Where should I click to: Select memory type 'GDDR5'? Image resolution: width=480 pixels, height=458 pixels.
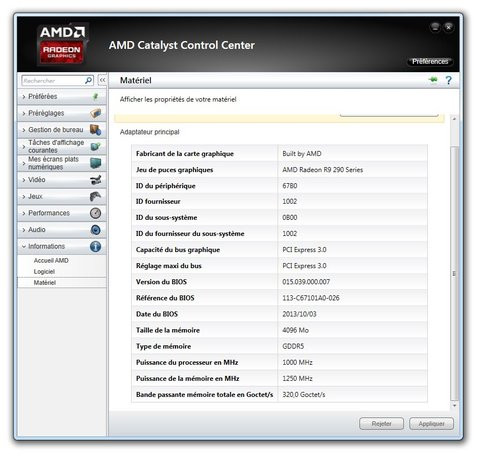(x=293, y=346)
